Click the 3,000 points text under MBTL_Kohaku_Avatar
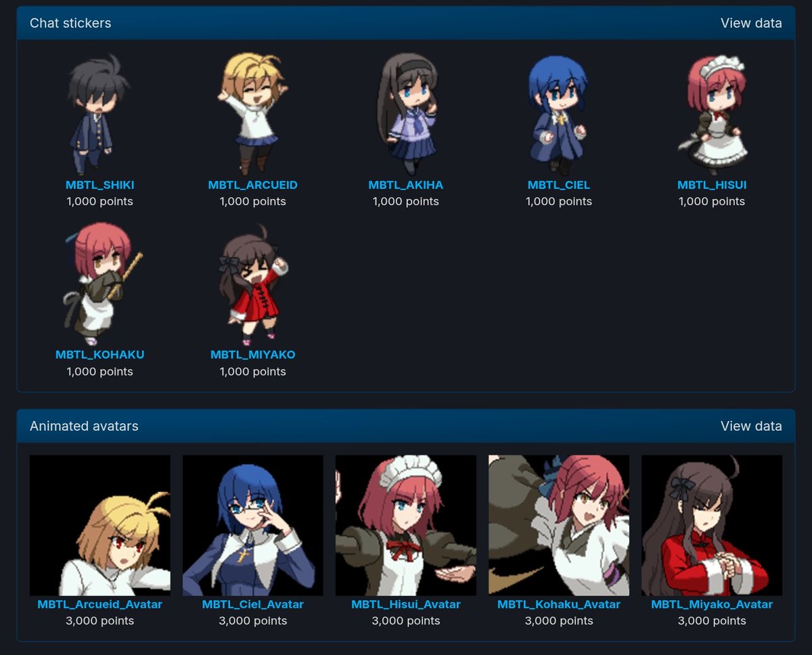 pos(559,621)
